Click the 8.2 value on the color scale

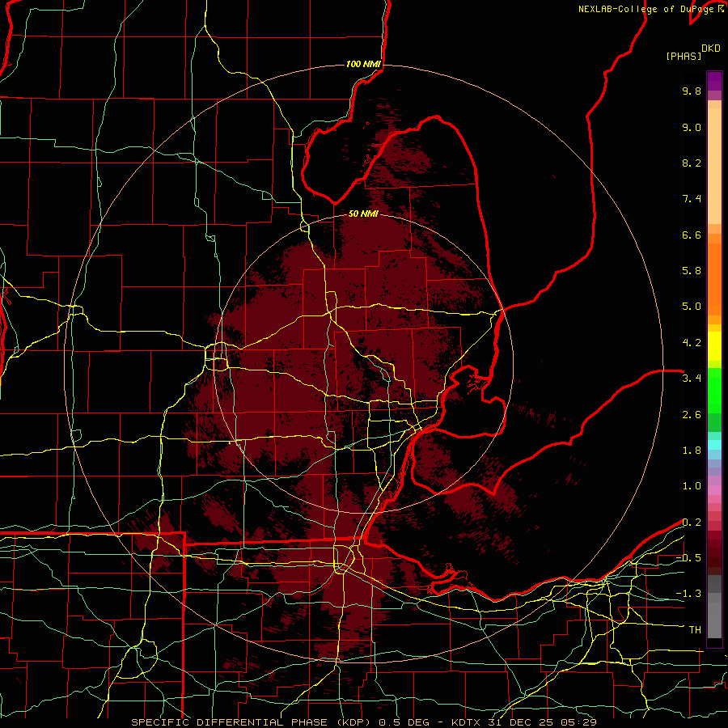coord(692,163)
